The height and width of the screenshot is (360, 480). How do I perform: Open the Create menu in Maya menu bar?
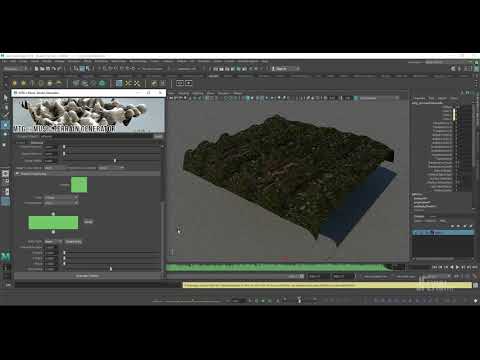tap(23, 62)
